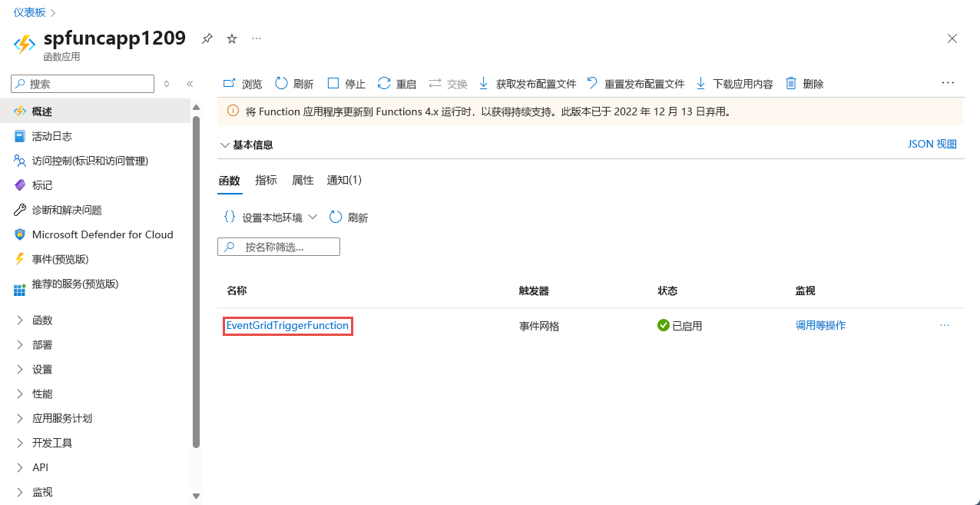Click the 浏览 browse icon in the toolbar
Screen dimensions: 980x505
(x=229, y=84)
